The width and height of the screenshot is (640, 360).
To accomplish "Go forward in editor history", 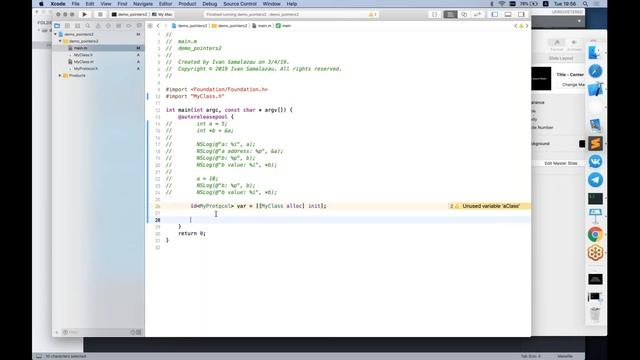I will pos(166,26).
